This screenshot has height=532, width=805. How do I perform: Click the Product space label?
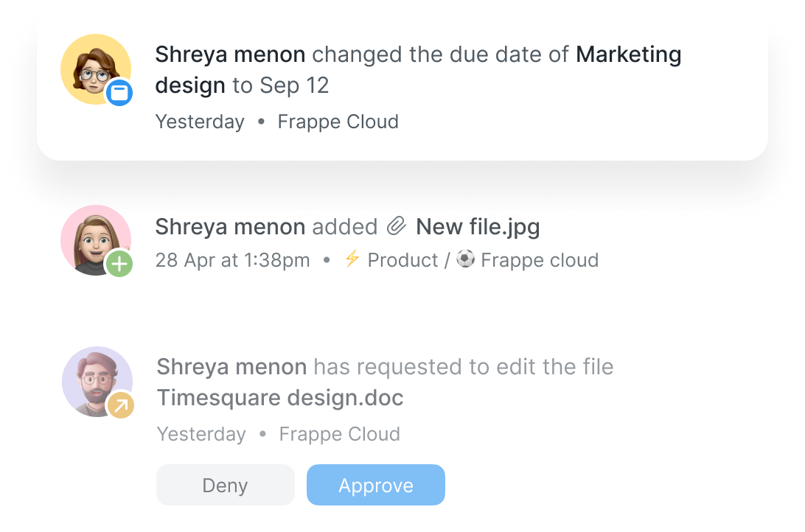402,260
